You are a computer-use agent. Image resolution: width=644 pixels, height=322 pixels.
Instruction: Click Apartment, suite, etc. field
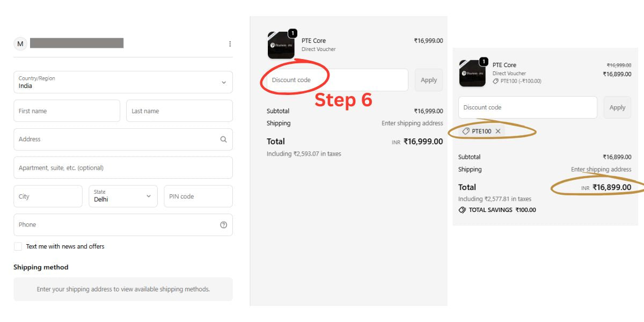123,167
